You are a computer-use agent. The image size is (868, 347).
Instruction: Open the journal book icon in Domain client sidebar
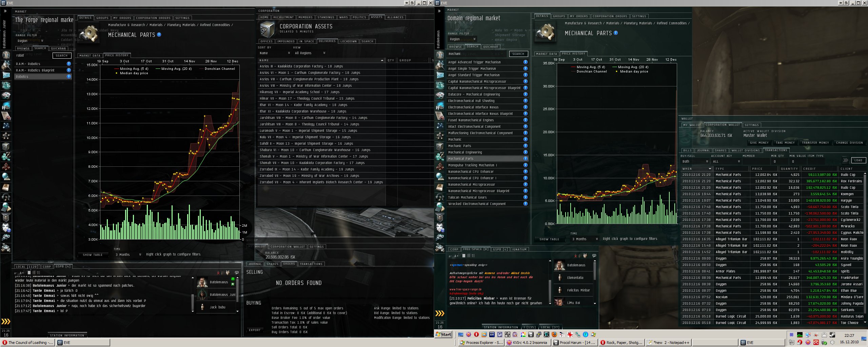pyautogui.click(x=440, y=187)
